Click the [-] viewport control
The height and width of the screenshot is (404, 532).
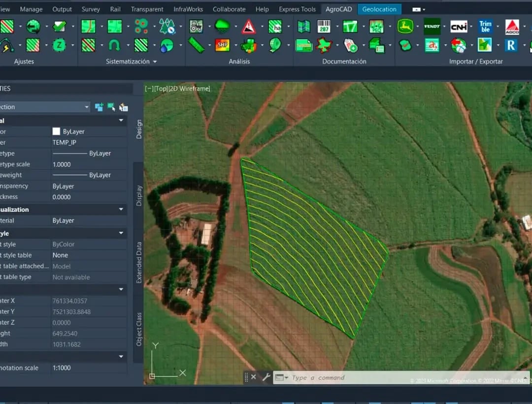(x=149, y=89)
